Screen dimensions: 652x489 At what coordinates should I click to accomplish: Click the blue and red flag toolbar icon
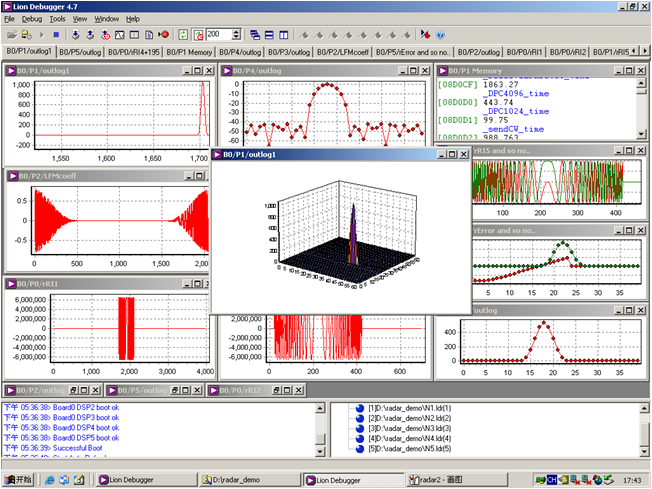[425, 35]
